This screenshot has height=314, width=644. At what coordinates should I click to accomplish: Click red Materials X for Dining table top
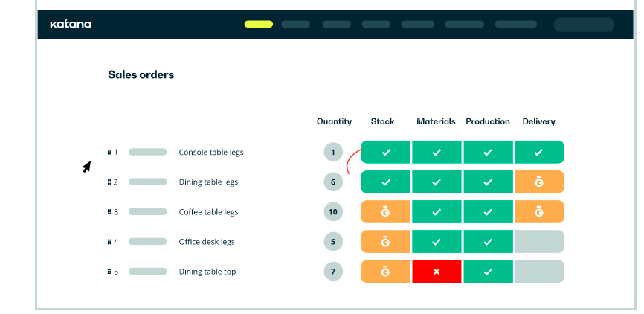(x=437, y=272)
